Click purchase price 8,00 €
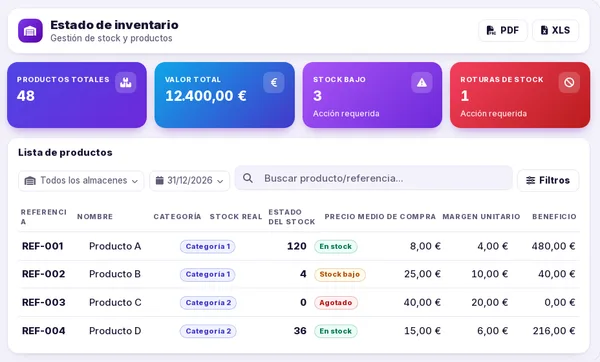This screenshot has height=362, width=600. point(425,246)
